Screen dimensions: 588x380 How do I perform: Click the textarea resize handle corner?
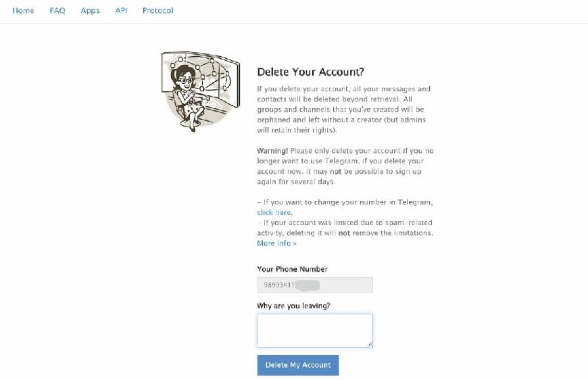[x=370, y=344]
